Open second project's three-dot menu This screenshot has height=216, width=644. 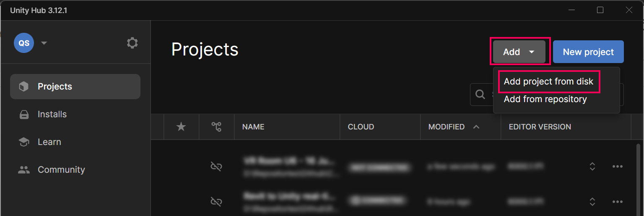pyautogui.click(x=617, y=202)
